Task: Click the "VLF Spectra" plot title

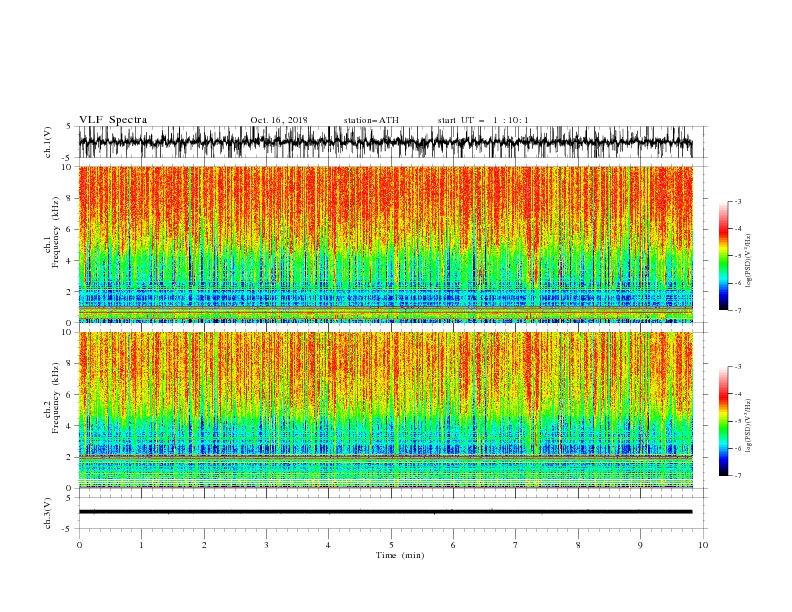Action: coord(113,120)
